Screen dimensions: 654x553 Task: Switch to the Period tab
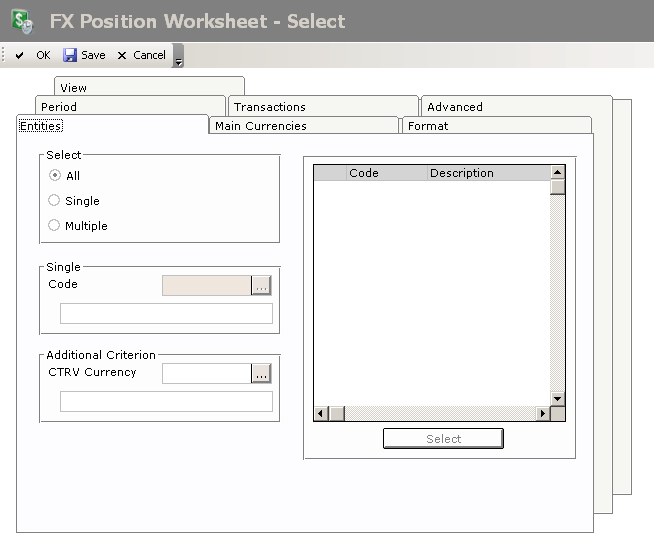tap(59, 107)
